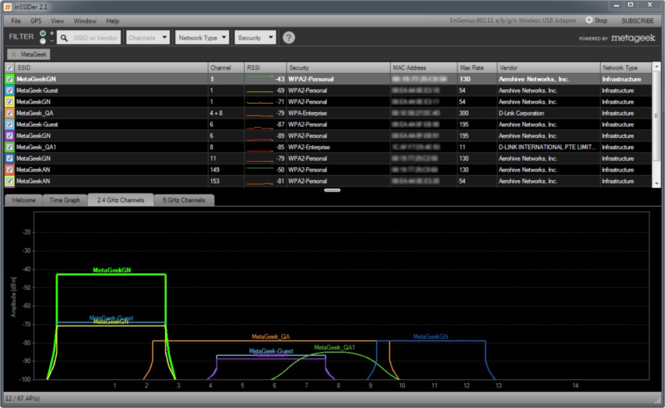Click the magnifier search icon in filter bar

(x=64, y=38)
